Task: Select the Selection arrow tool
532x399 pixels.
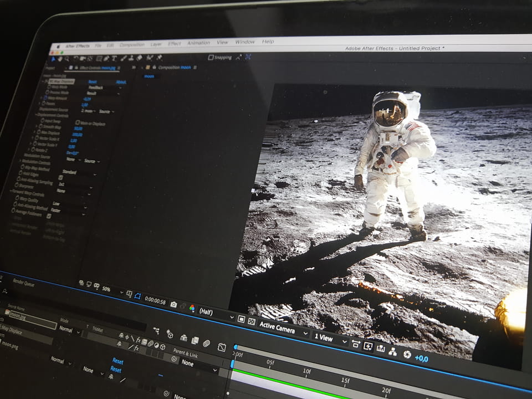Action: (53, 59)
